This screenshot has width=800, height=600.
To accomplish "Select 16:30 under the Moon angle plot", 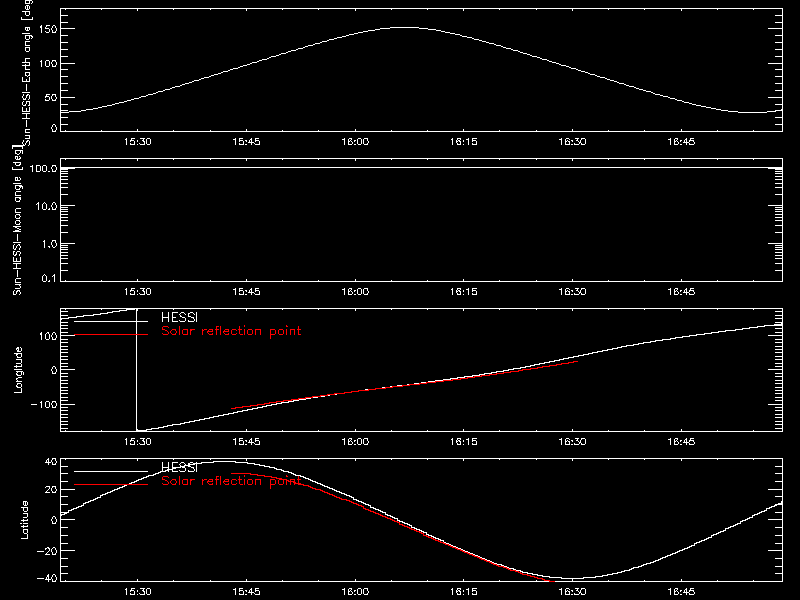I will coord(572,292).
